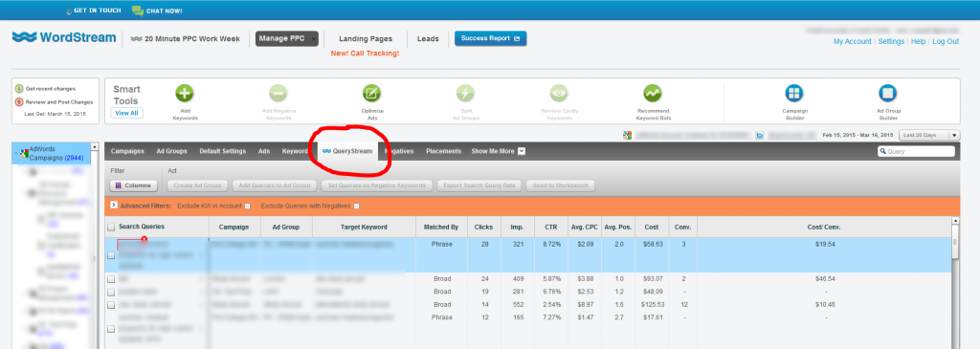980x349 pixels.
Task: Switch to the Ad Groups tab
Action: tap(172, 151)
